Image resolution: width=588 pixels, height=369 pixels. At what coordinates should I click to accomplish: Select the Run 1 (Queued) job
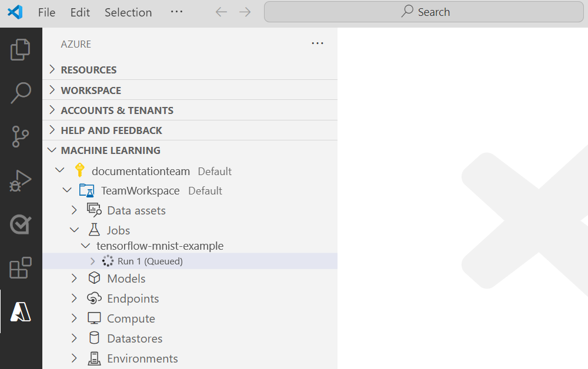(150, 261)
